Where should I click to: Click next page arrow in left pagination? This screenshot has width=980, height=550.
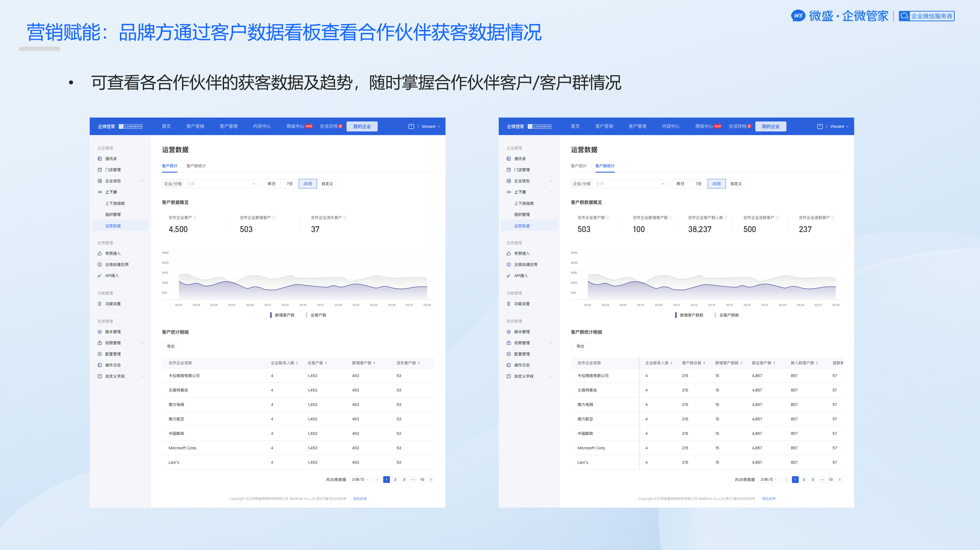click(431, 480)
